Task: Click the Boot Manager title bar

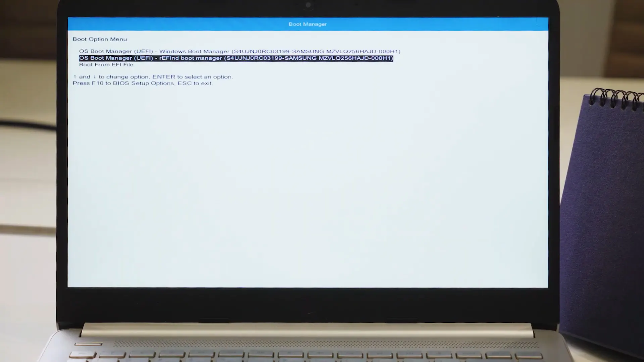Action: 307,24
